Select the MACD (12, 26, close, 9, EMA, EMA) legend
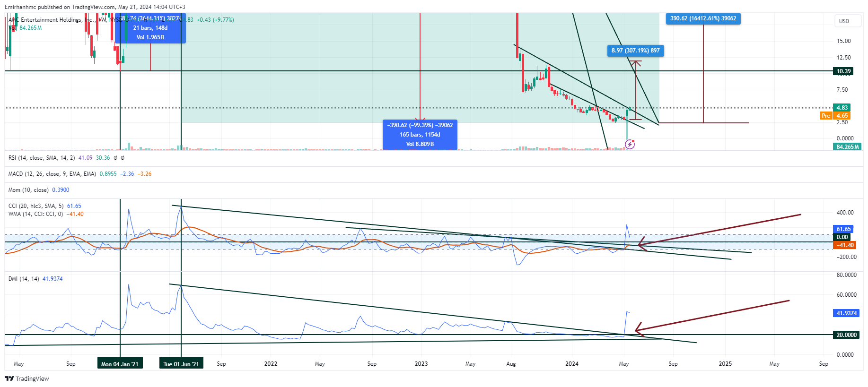The width and height of the screenshot is (868, 387). coord(52,174)
